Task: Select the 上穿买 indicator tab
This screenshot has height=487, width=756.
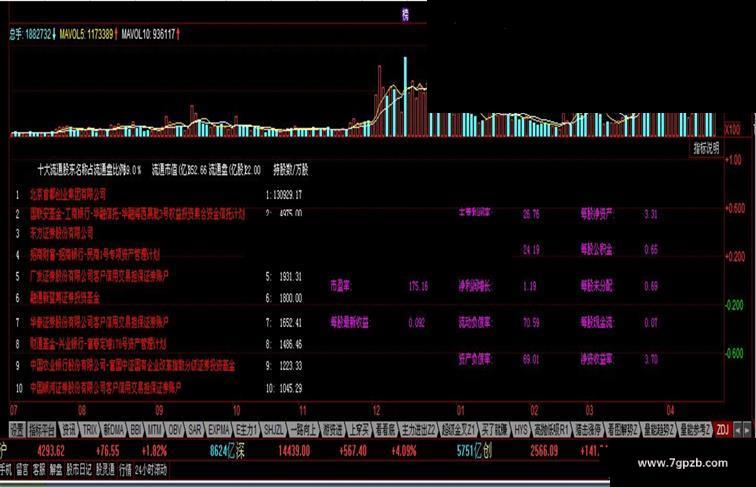Action: pos(360,430)
